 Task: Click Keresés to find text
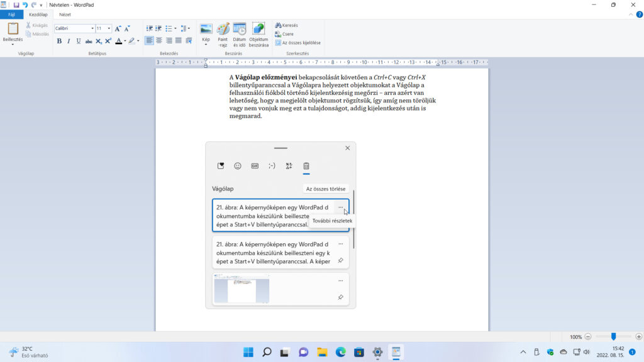tap(286, 25)
